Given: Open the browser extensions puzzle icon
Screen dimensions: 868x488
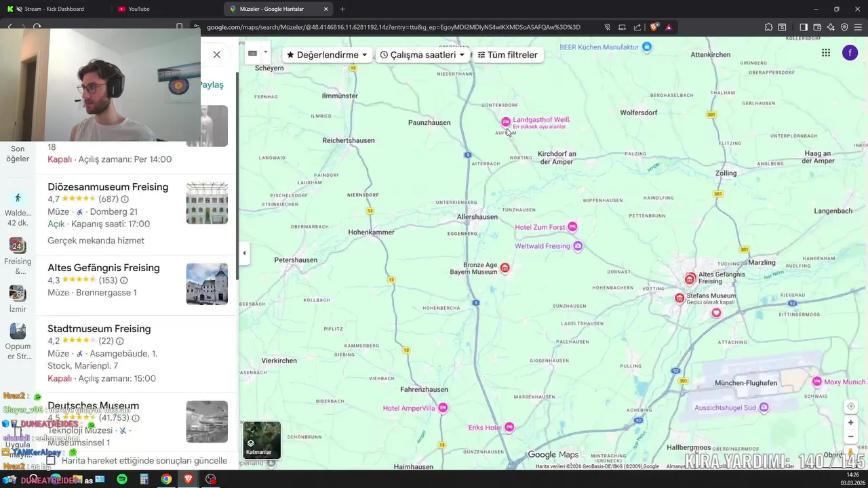Looking at the screenshot, I should (x=768, y=27).
